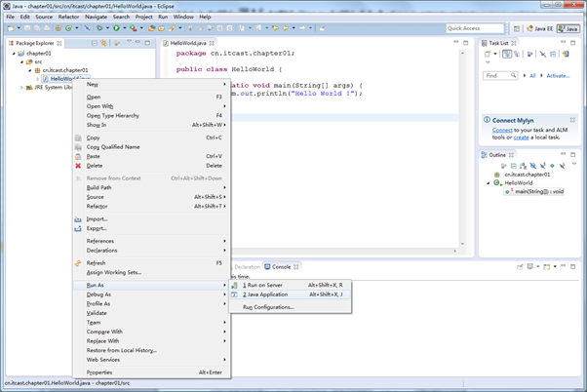
Task: Click Collapse All icon in Task List
Action: (553, 55)
